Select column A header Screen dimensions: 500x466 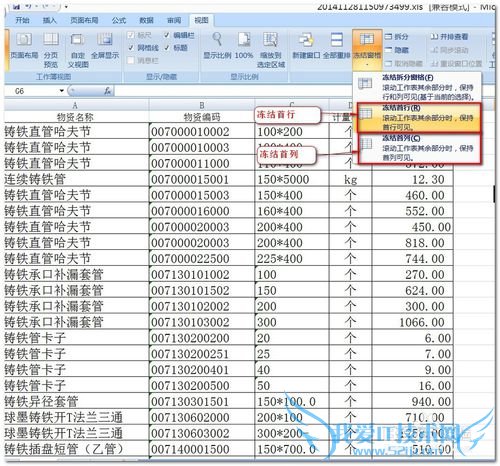click(x=76, y=105)
